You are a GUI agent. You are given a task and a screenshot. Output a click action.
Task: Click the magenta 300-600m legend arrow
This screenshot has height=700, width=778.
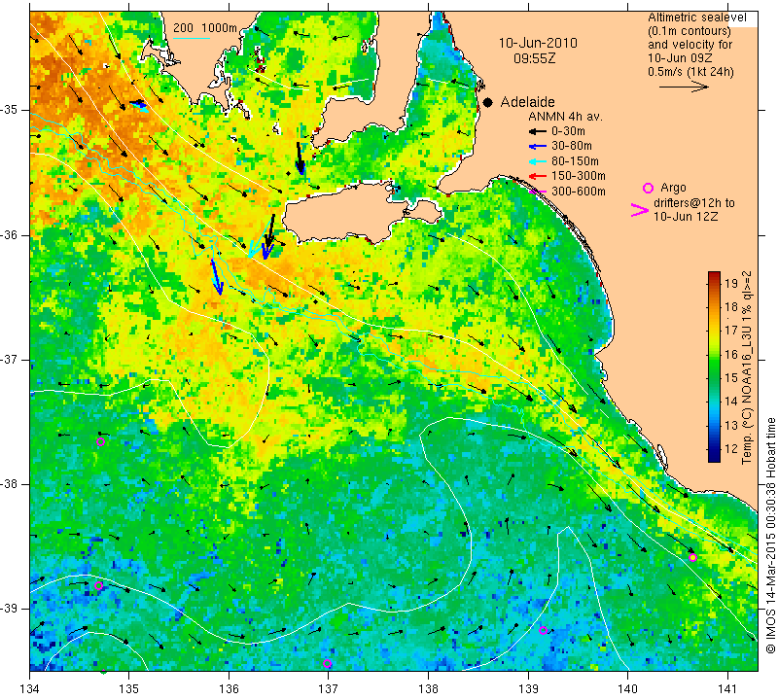[x=537, y=192]
